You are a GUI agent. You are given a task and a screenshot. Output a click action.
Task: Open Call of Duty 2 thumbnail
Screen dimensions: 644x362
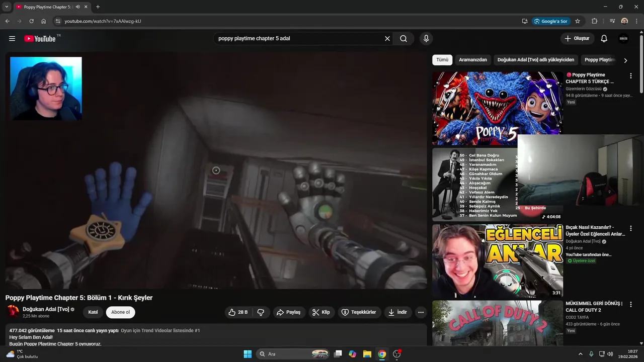[498, 323]
